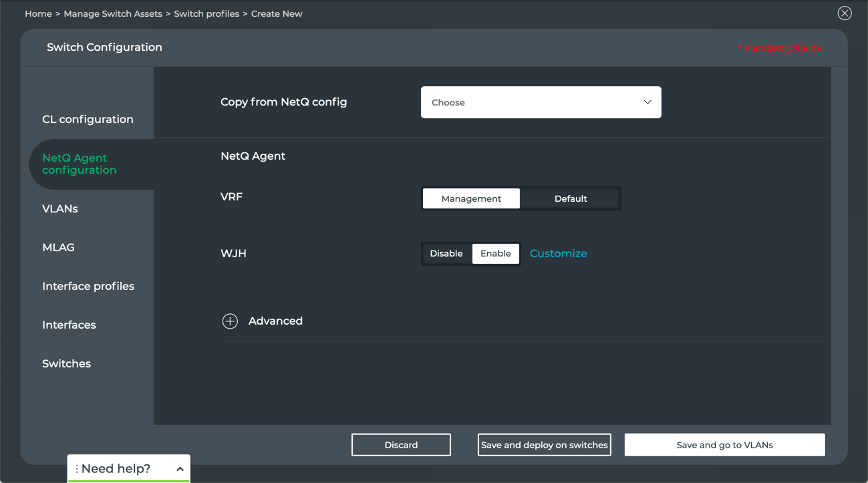This screenshot has height=483, width=868.
Task: Click the Need help drag handle dots
Action: (x=77, y=469)
